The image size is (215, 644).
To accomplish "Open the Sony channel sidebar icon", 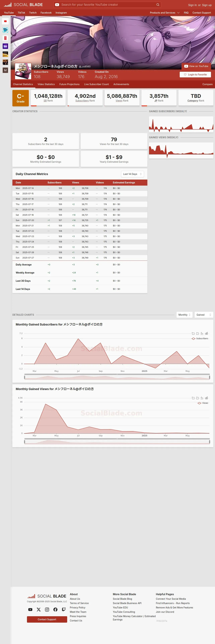I will 5,54.
